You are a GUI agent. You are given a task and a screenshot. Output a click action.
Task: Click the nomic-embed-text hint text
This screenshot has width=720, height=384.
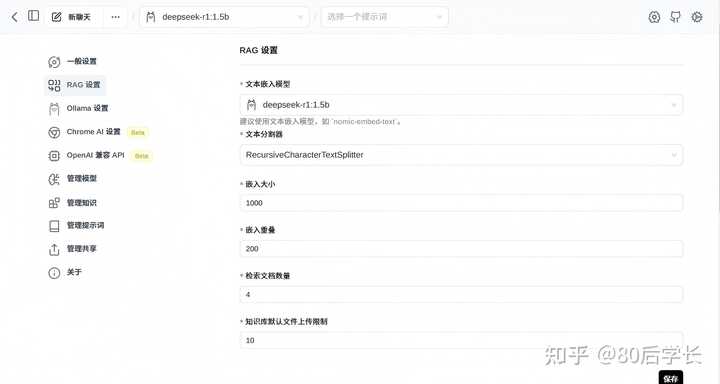point(321,122)
